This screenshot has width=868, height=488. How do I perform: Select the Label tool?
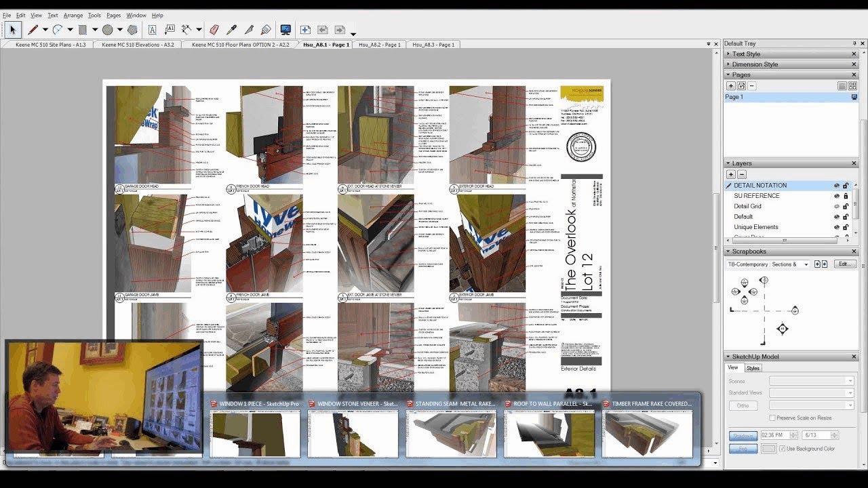click(170, 30)
